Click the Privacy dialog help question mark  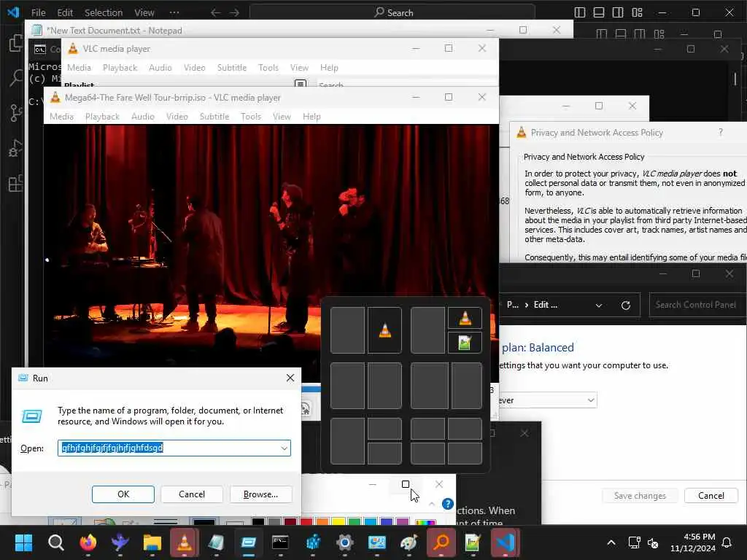pyautogui.click(x=720, y=133)
